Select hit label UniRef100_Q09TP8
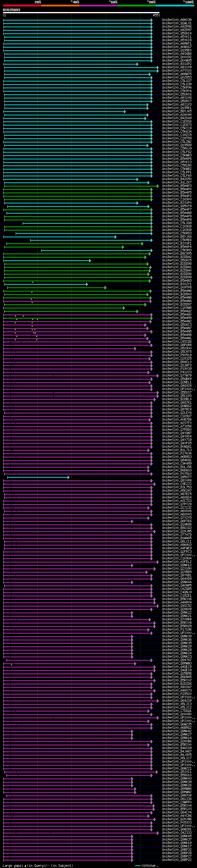 (x=177, y=287)
